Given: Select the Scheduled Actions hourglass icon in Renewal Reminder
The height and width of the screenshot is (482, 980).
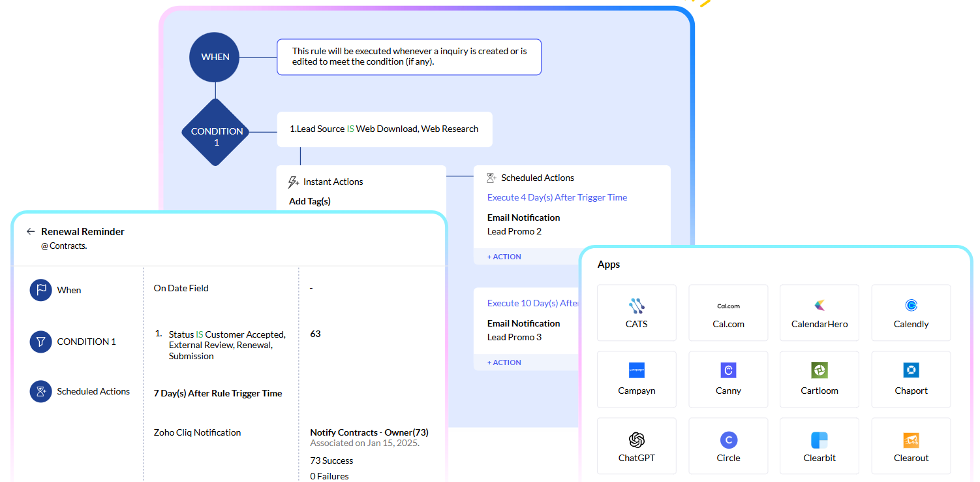Looking at the screenshot, I should click(x=40, y=391).
